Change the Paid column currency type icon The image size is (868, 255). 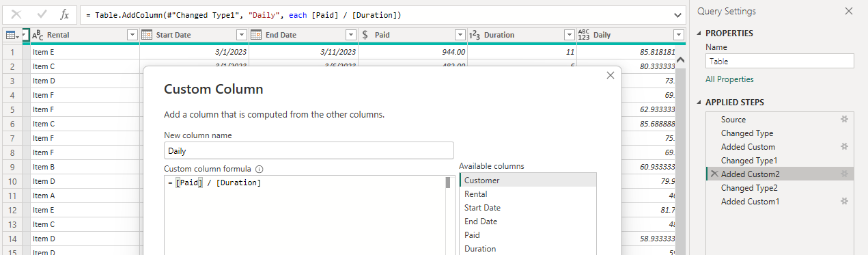[365, 35]
